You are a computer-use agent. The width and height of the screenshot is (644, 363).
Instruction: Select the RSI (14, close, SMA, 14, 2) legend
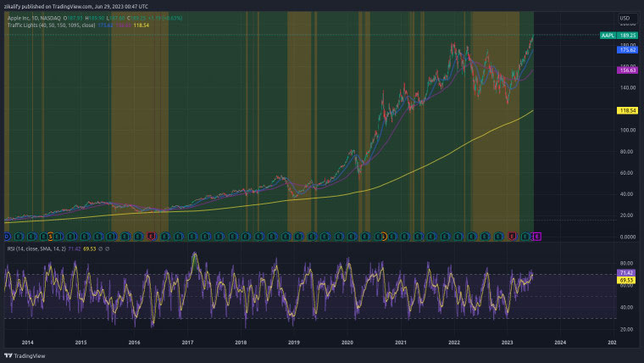36,249
